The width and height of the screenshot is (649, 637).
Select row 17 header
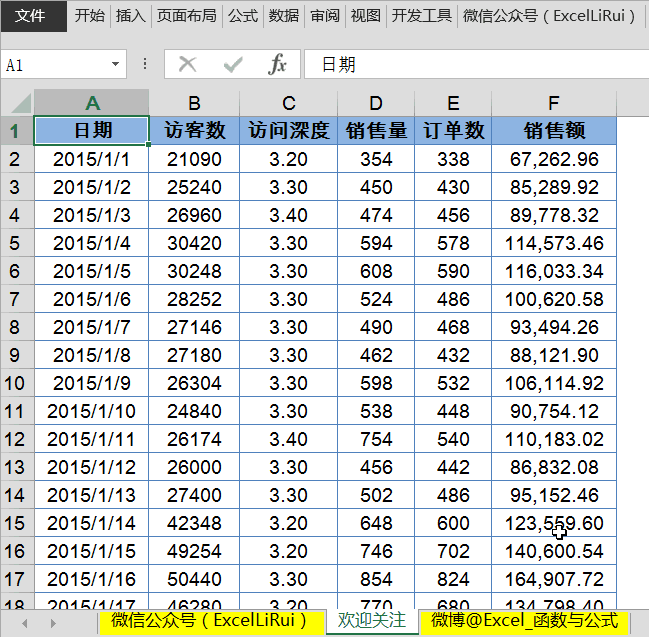click(x=17, y=579)
